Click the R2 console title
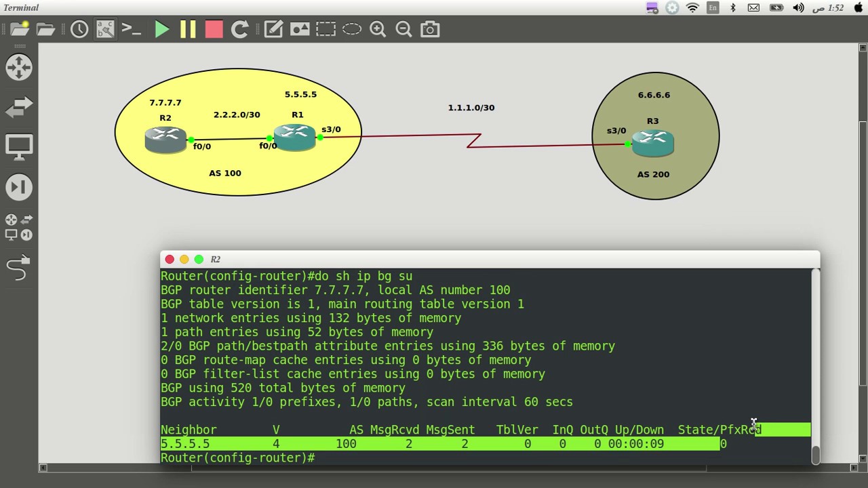The height and width of the screenshot is (488, 868). 215,259
